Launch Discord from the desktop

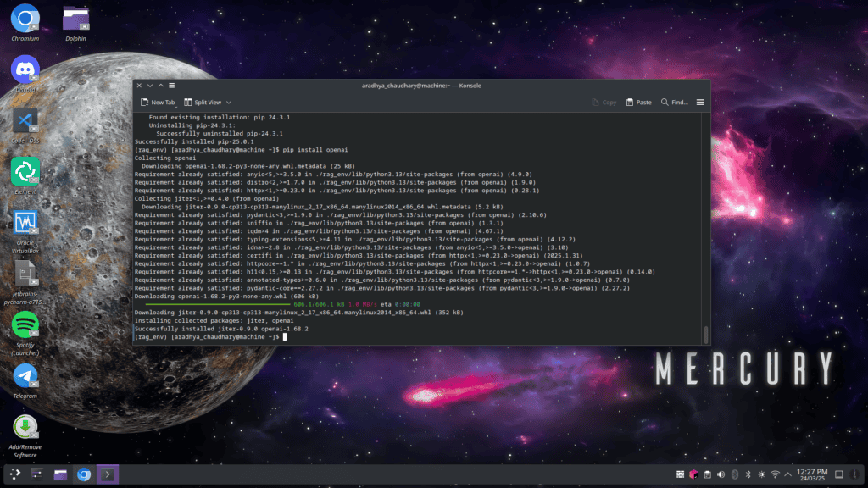click(x=25, y=73)
